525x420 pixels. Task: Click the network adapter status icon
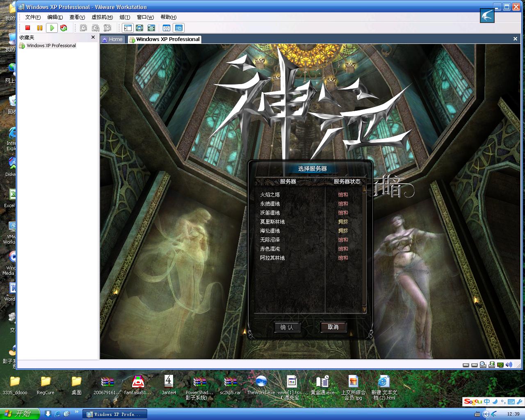(500, 365)
